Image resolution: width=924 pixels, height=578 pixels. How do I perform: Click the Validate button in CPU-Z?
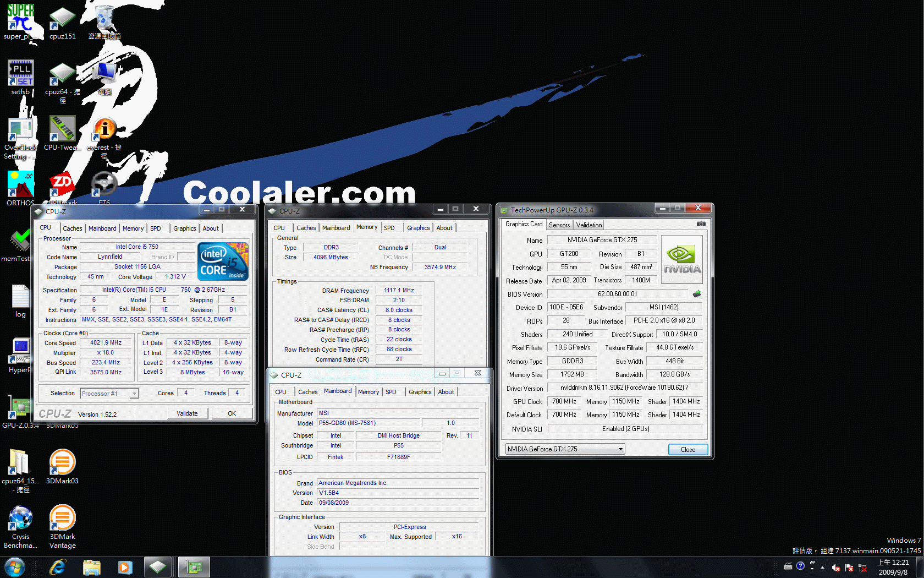(x=187, y=413)
